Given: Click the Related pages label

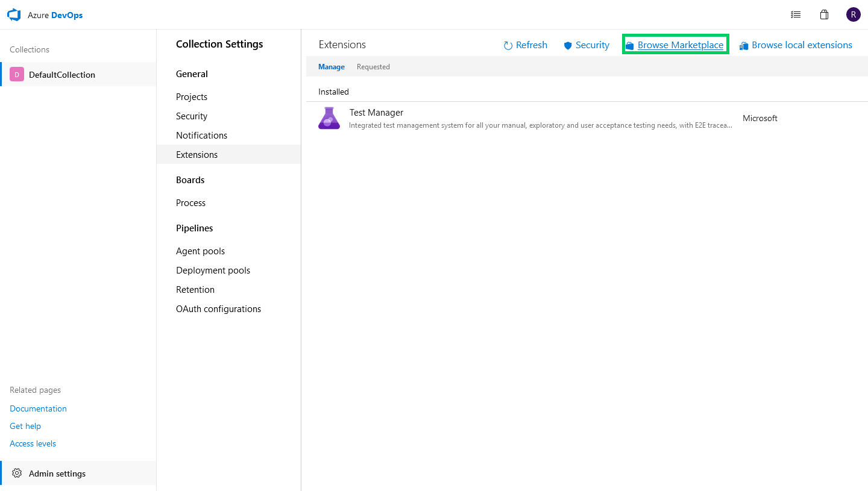Looking at the screenshot, I should point(35,390).
